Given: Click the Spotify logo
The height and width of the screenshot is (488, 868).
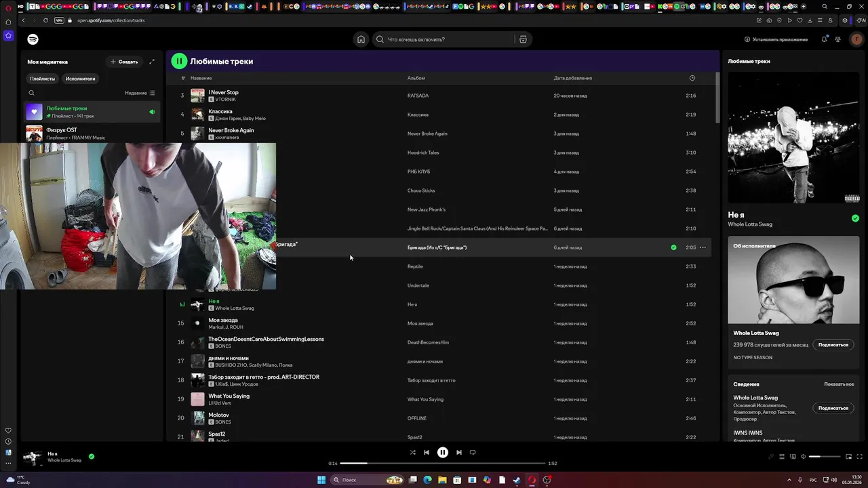Looking at the screenshot, I should pyautogui.click(x=33, y=39).
